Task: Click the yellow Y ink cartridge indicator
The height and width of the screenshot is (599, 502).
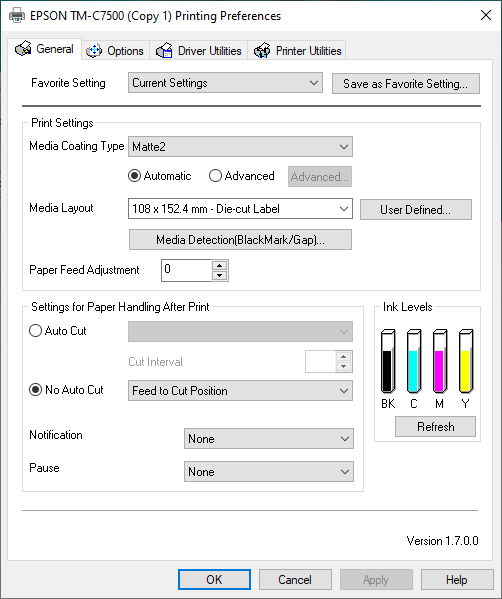Action: click(x=466, y=361)
